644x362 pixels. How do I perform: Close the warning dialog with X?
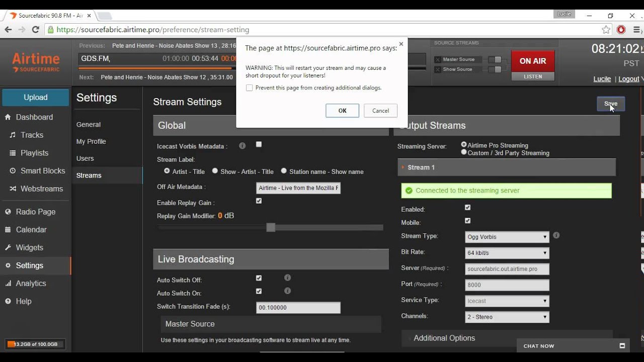click(x=401, y=44)
